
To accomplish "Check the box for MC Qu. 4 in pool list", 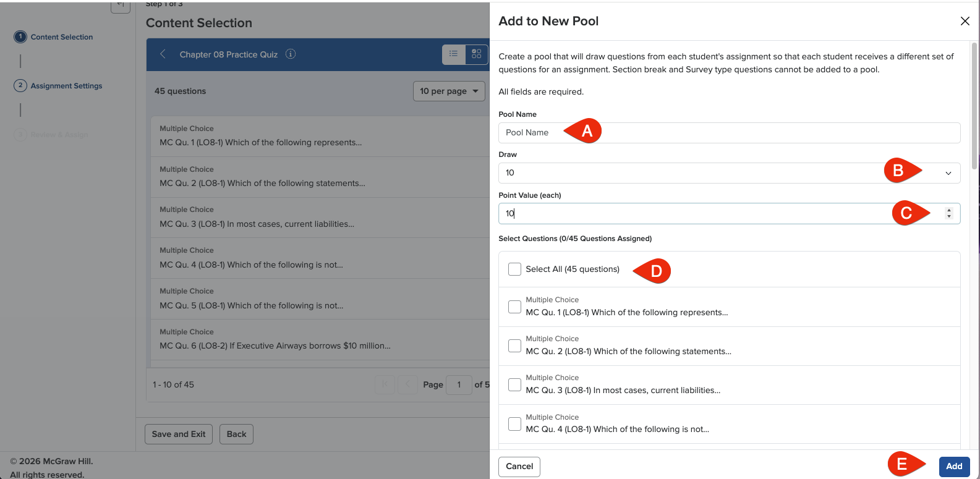I will tap(514, 423).
